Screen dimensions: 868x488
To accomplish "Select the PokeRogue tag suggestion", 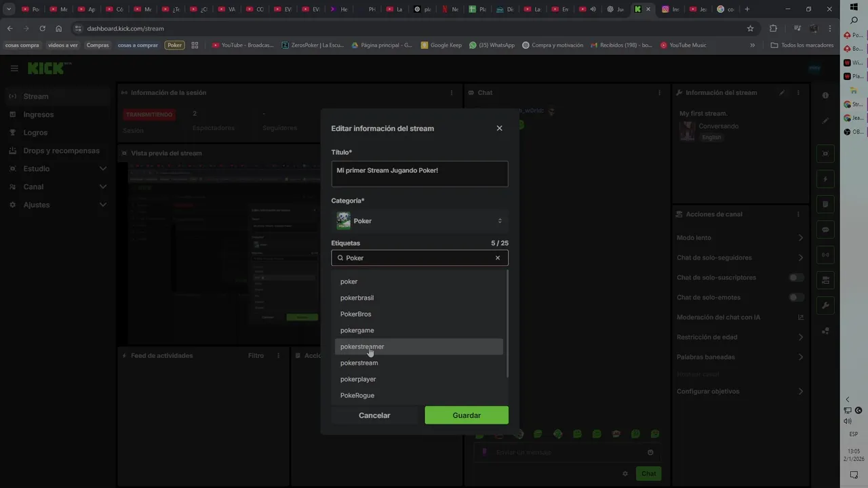I will coord(419,395).
